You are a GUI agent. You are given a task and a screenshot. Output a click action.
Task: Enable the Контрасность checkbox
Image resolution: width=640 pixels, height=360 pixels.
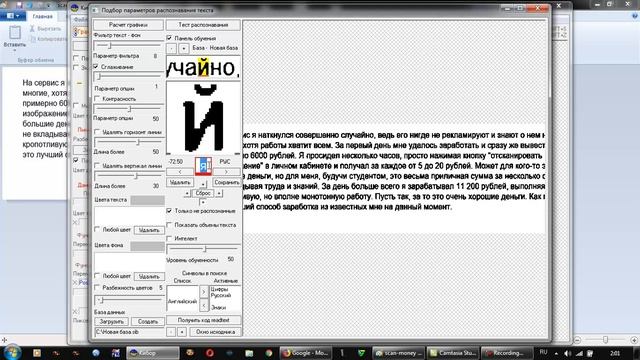pos(97,99)
